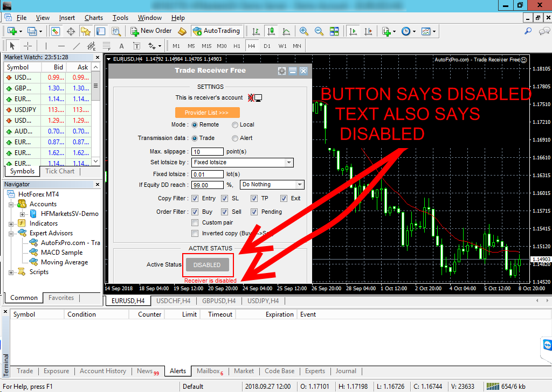Toggle the Pending order filter checkbox
Viewport: 552px width, 392px height.
click(x=254, y=212)
